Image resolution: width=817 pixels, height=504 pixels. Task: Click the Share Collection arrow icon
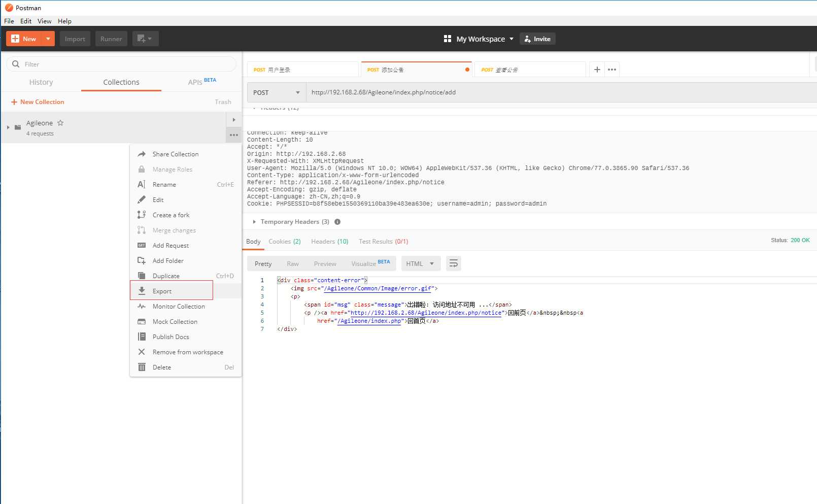coord(142,154)
